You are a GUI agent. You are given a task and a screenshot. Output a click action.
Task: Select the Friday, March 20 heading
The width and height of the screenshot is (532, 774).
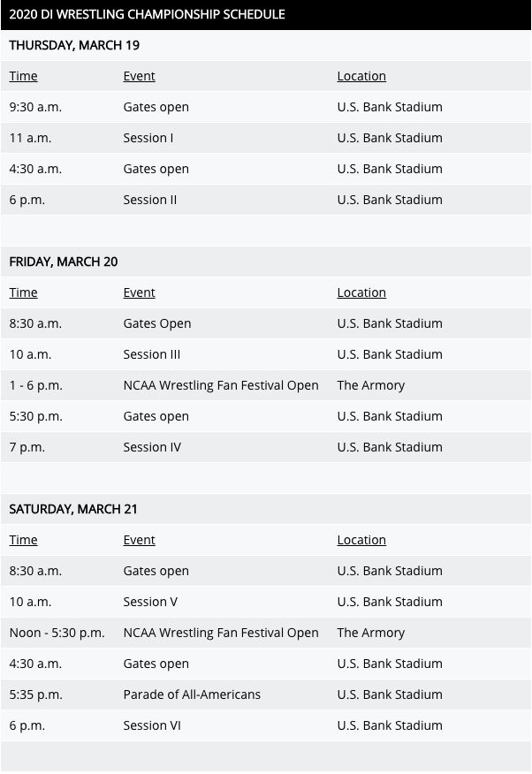point(63,262)
